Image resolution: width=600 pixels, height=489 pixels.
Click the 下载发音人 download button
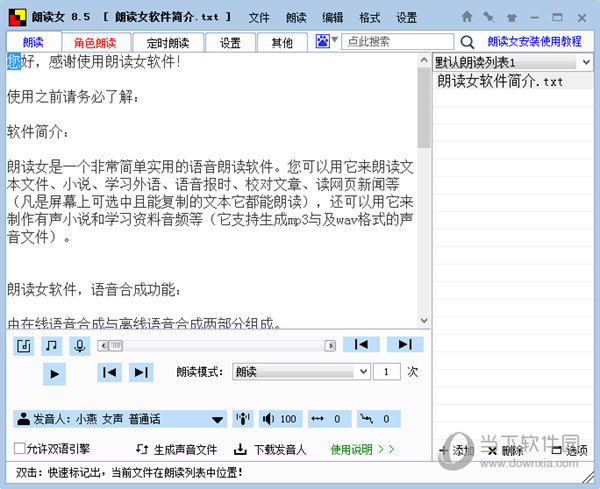(x=271, y=449)
